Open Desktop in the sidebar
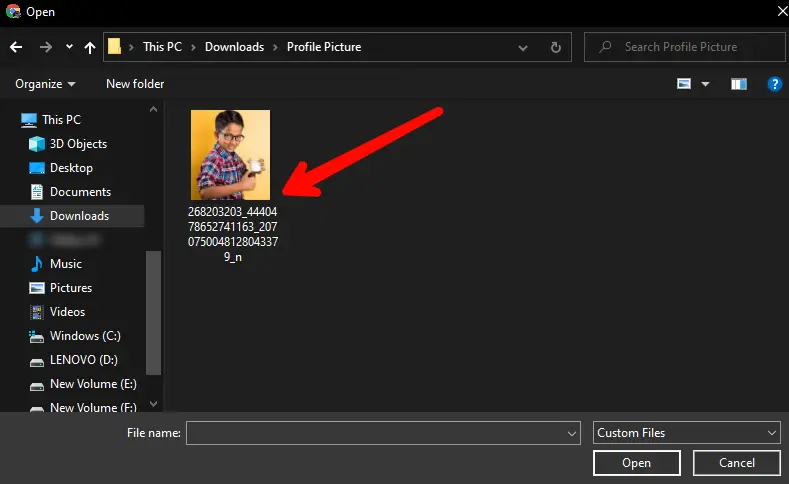 tap(71, 168)
